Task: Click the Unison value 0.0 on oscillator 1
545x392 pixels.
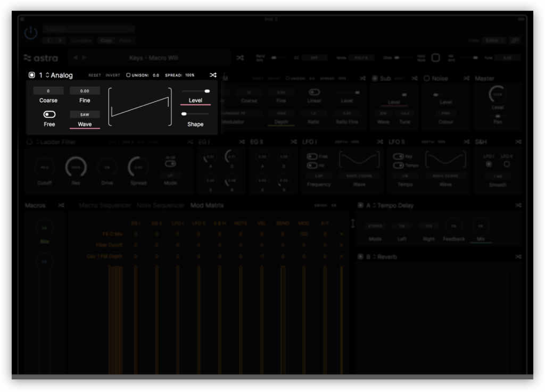Action: click(156, 75)
